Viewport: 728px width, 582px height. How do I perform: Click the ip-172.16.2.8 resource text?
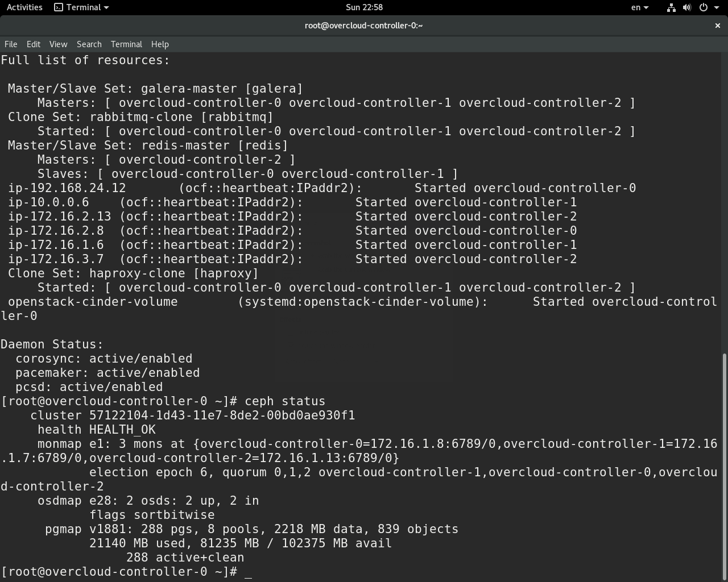pos(56,231)
